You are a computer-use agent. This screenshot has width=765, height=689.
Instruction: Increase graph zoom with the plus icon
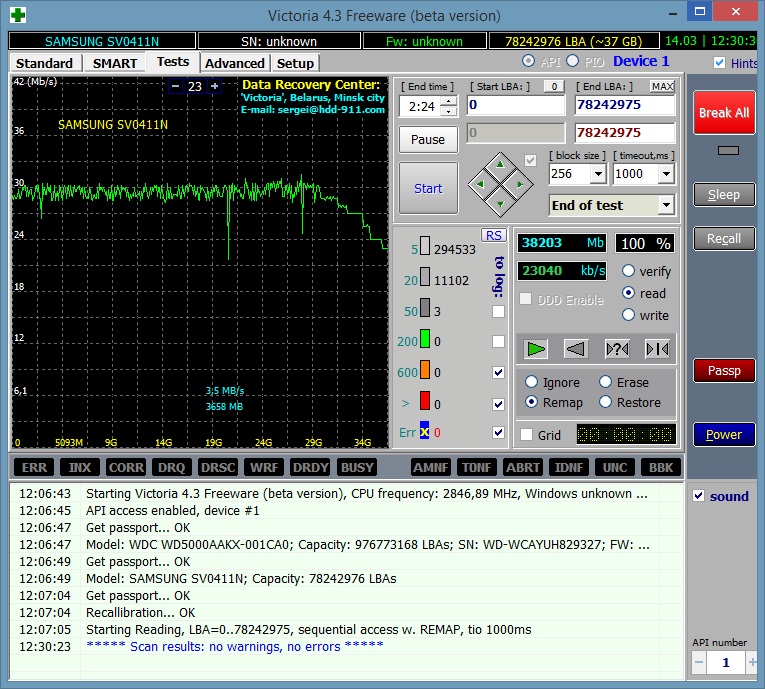click(214, 86)
